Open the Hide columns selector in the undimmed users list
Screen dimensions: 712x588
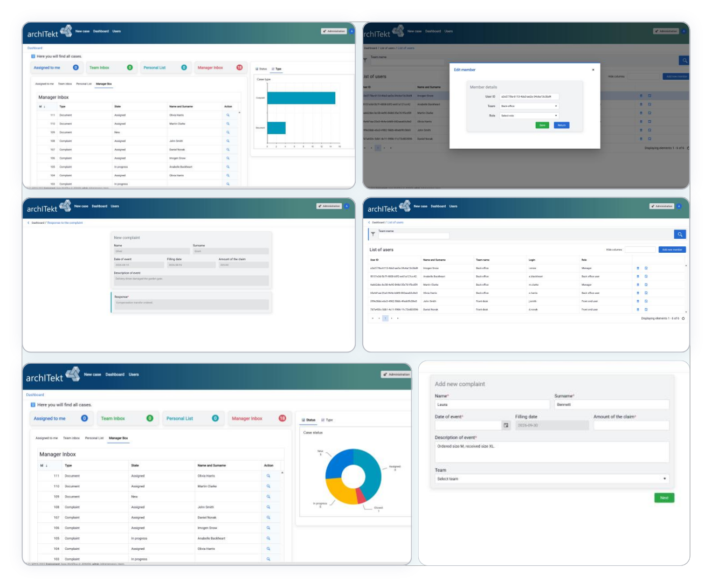pyautogui.click(x=640, y=250)
